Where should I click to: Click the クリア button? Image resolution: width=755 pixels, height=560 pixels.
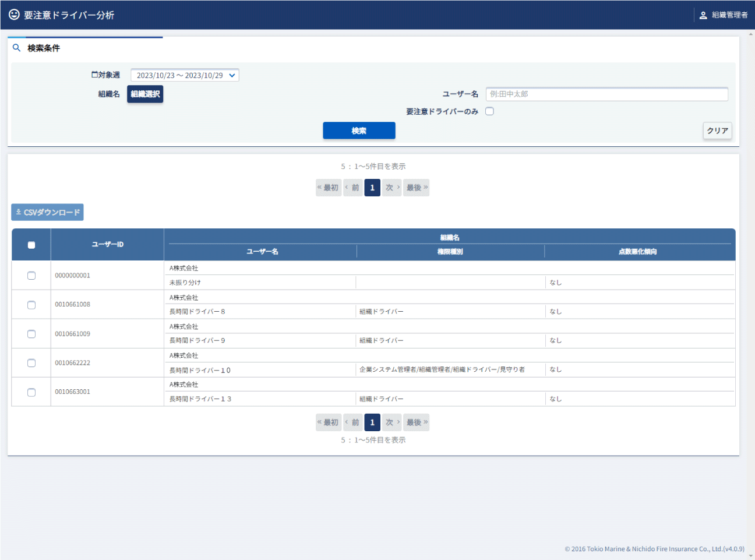pos(717,131)
